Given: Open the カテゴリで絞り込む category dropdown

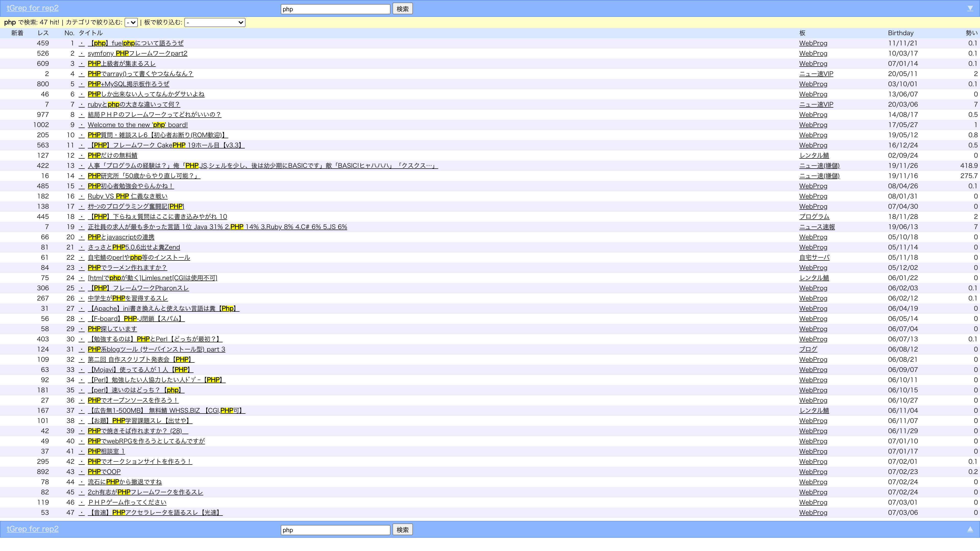Looking at the screenshot, I should pos(131,22).
